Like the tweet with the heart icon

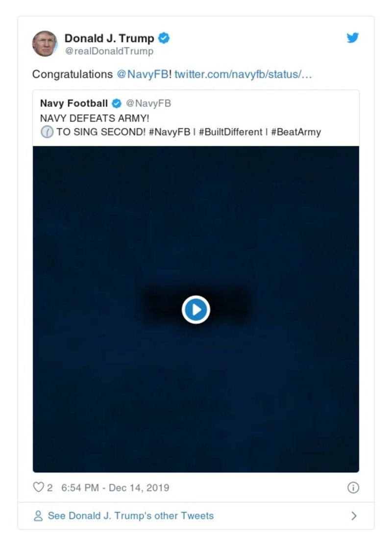(x=38, y=487)
